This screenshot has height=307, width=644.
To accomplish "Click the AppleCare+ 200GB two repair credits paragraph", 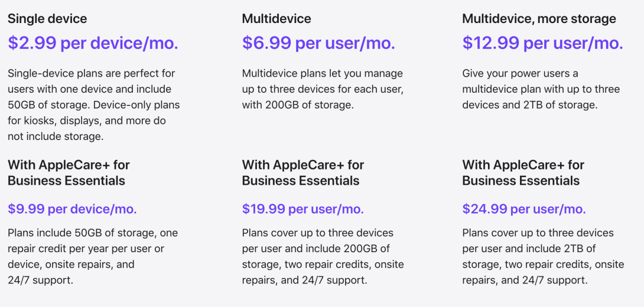I will click(x=323, y=256).
